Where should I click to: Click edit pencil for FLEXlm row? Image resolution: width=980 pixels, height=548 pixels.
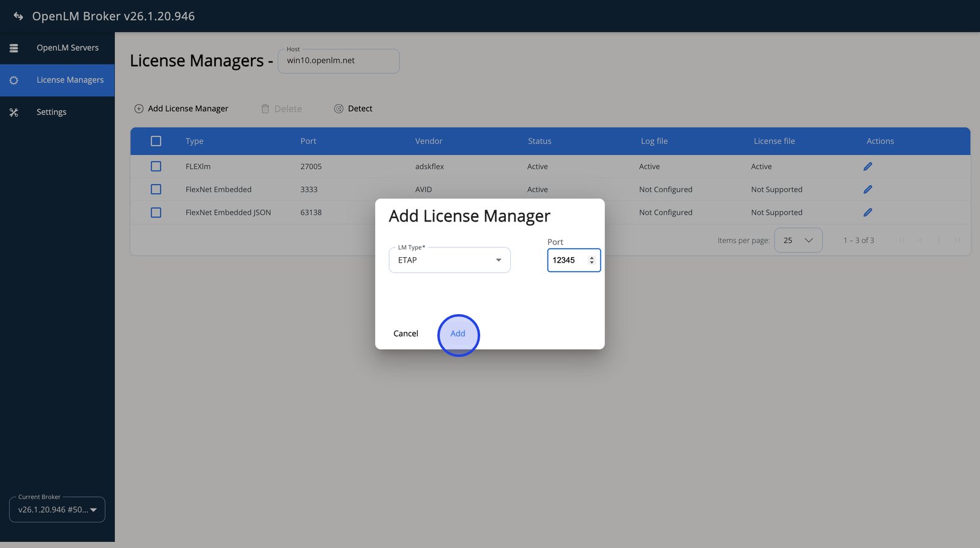(x=867, y=167)
